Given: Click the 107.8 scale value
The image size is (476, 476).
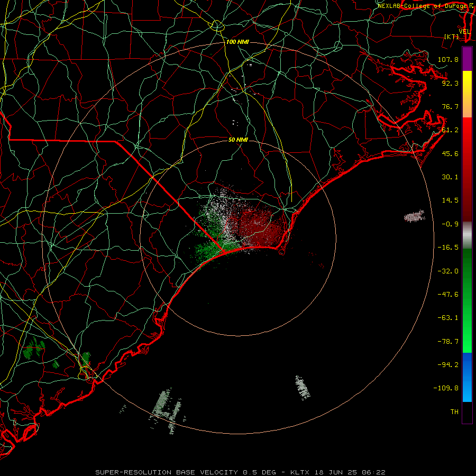Looking at the screenshot, I should click(448, 59).
